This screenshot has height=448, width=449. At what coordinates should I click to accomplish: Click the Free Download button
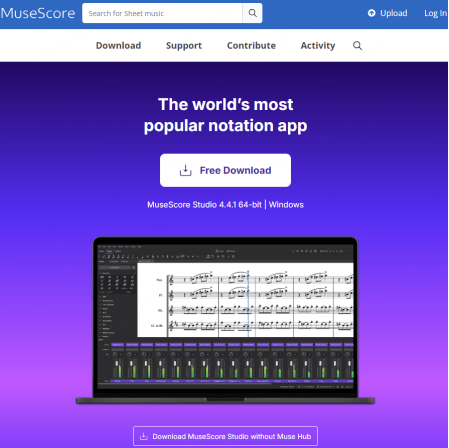click(225, 170)
